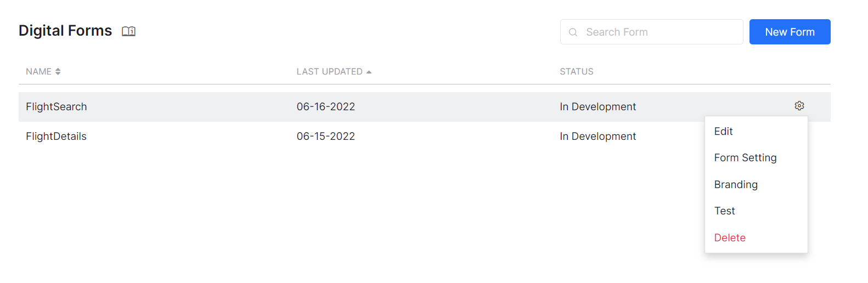Image resolution: width=868 pixels, height=283 pixels.
Task: Open Form Setting from the actions menu
Action: 745,158
